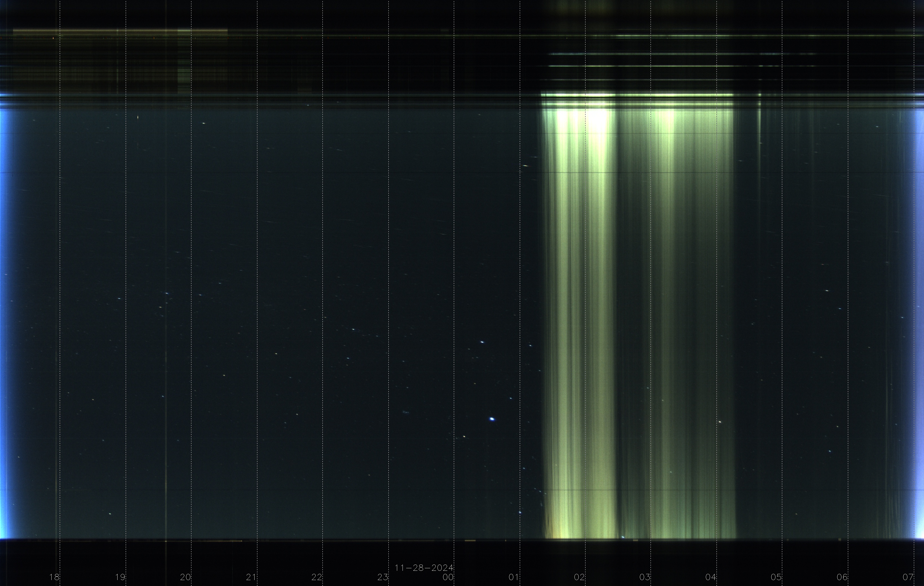Select the 05 hour label

tap(776, 577)
